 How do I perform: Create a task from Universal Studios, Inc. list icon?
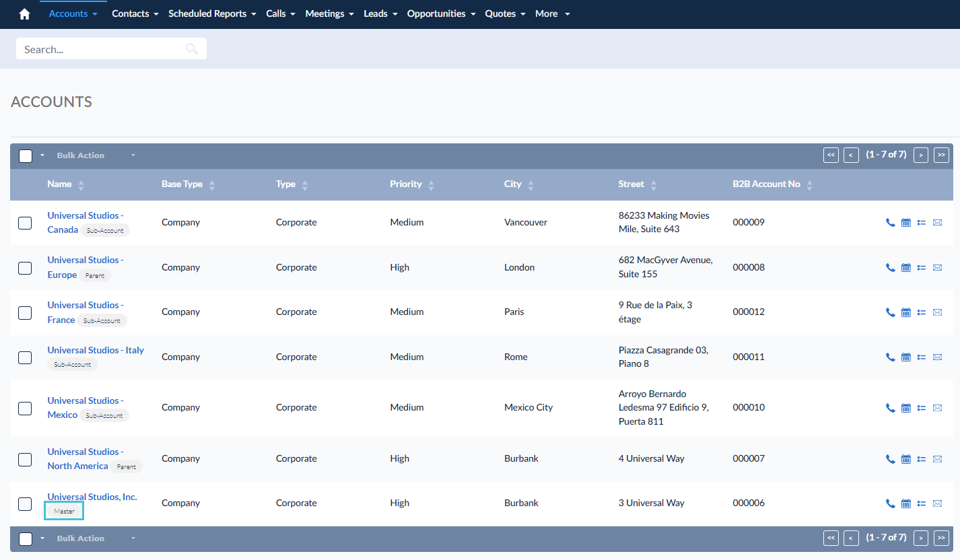(x=922, y=503)
